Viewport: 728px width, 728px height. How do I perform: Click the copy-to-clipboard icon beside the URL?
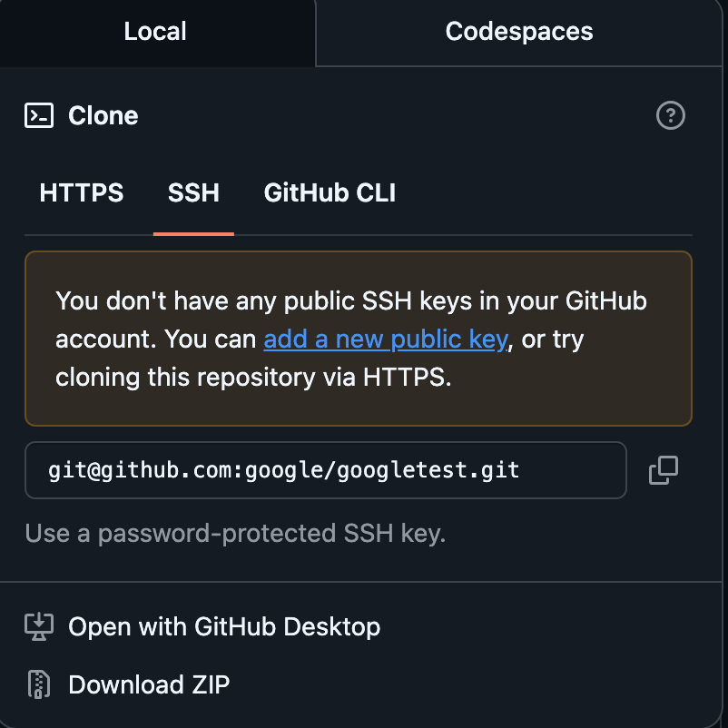(x=664, y=470)
